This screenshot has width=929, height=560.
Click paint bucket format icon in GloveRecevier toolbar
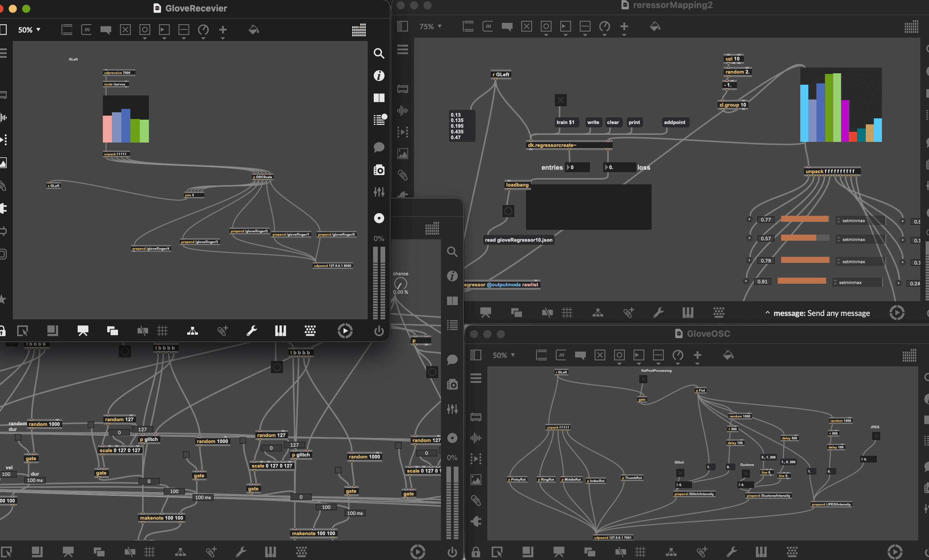pos(254,30)
